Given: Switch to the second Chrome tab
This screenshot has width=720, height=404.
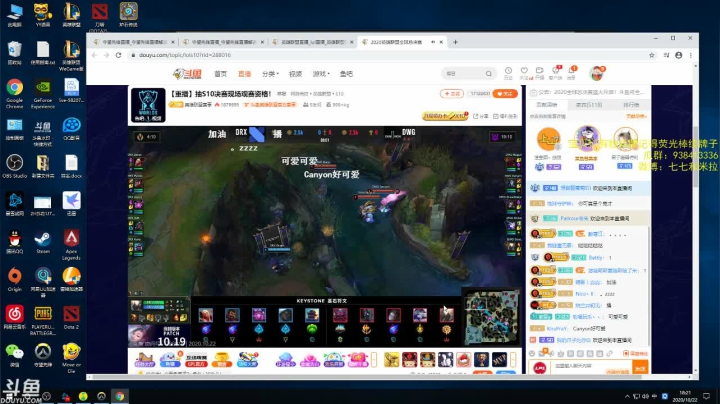Looking at the screenshot, I should point(222,42).
